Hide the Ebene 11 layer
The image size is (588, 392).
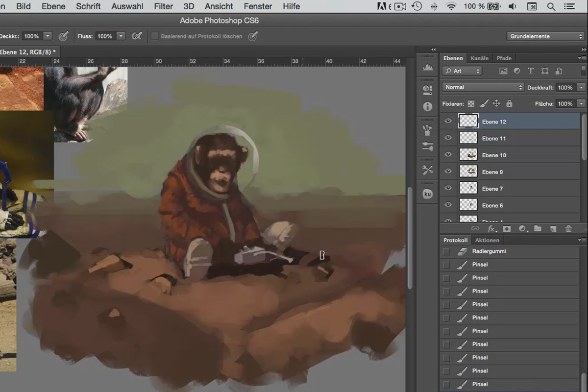pos(448,138)
